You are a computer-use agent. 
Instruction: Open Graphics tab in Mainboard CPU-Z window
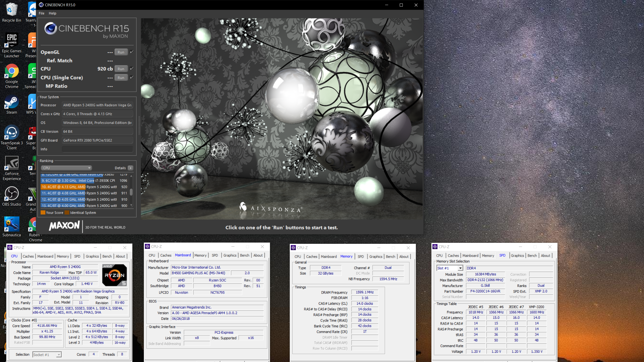[x=230, y=255]
